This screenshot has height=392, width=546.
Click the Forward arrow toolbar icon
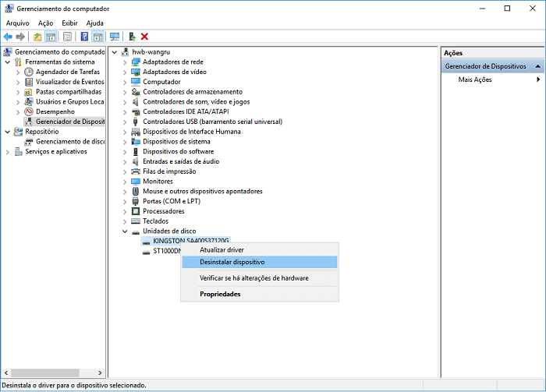(20, 37)
